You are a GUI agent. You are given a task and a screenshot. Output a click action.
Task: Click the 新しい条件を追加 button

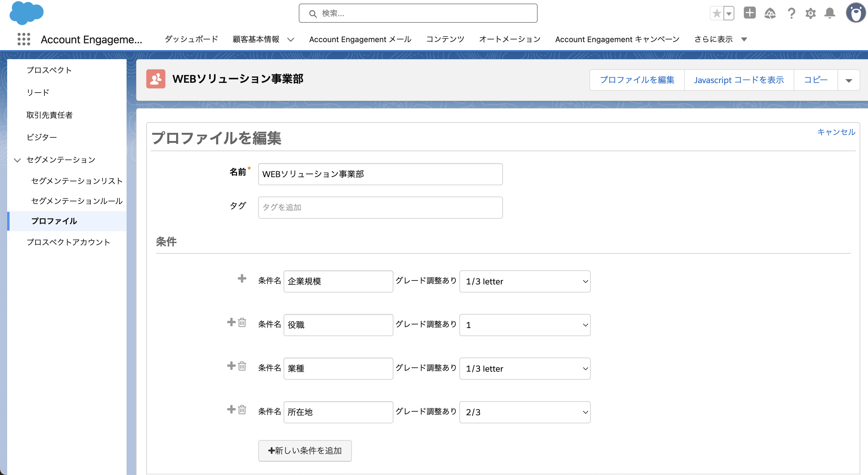click(305, 451)
